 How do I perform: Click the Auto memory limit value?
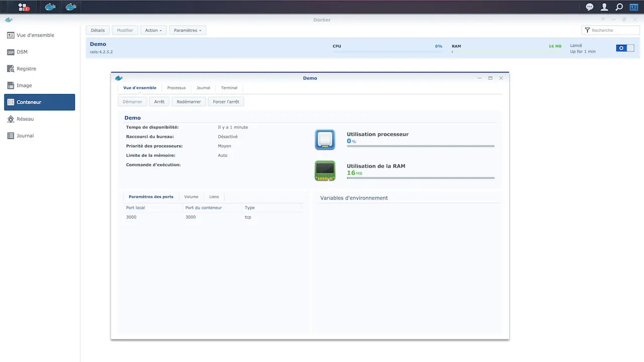click(x=223, y=155)
